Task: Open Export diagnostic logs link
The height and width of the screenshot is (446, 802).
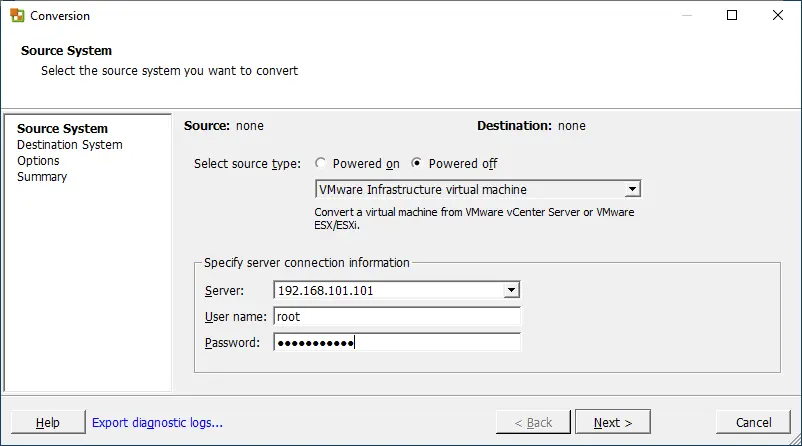Action: [x=157, y=423]
